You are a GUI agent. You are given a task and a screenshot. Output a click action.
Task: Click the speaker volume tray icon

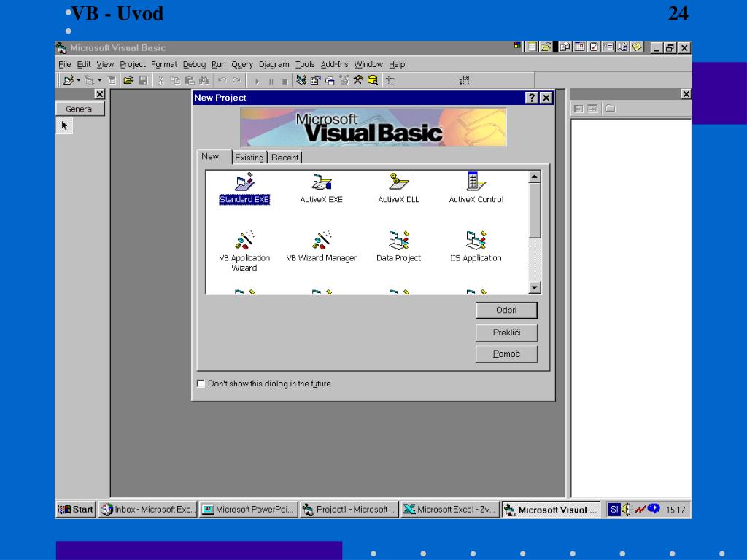[627, 510]
